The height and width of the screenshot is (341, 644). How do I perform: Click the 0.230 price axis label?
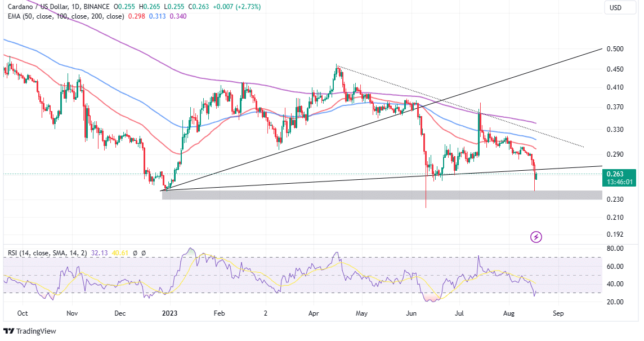point(615,200)
